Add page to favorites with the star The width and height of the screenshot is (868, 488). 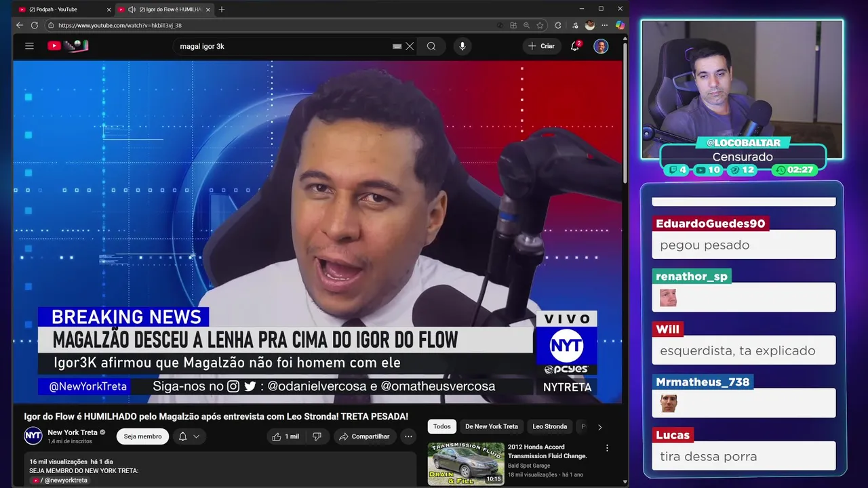tap(540, 25)
